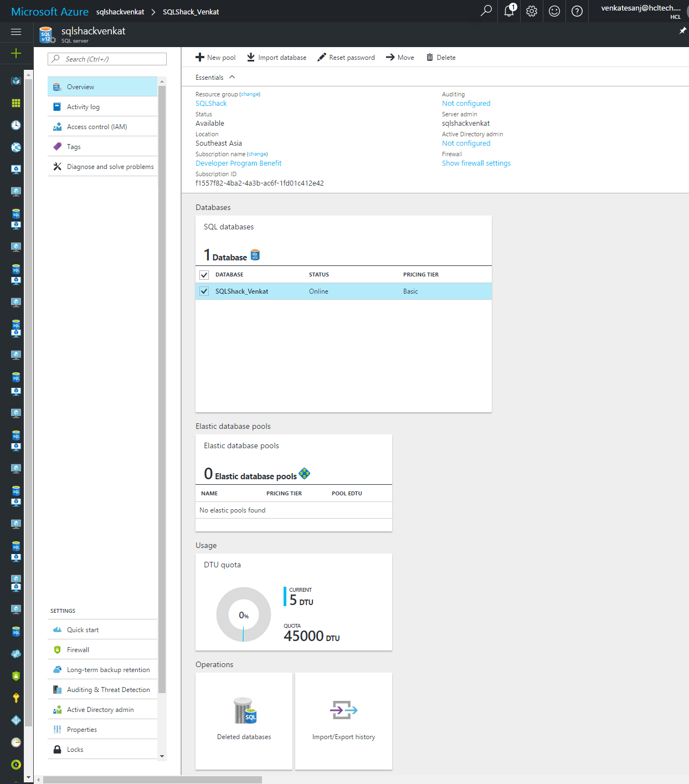Open Long-term backup retention

102,670
